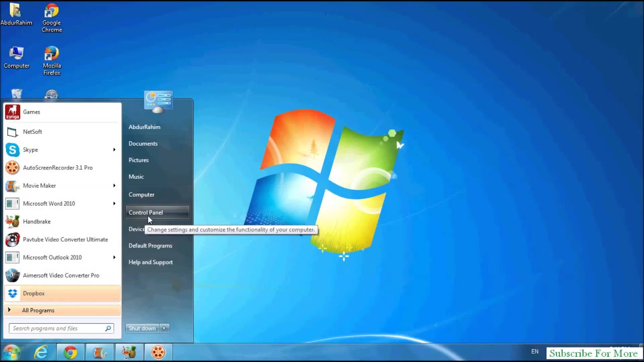This screenshot has width=644, height=362.
Task: Open the Dropbox icon in Start menu
Action: pyautogui.click(x=13, y=294)
